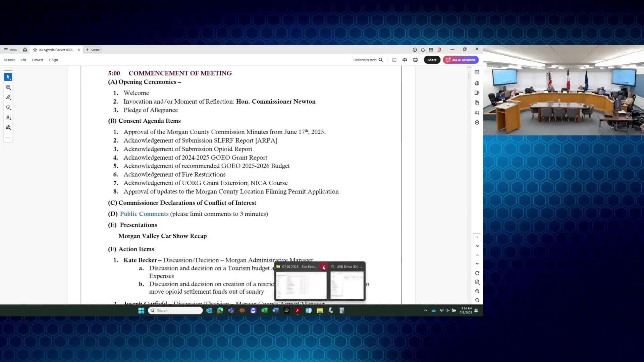Expand the hidden system tray icons

click(x=426, y=310)
